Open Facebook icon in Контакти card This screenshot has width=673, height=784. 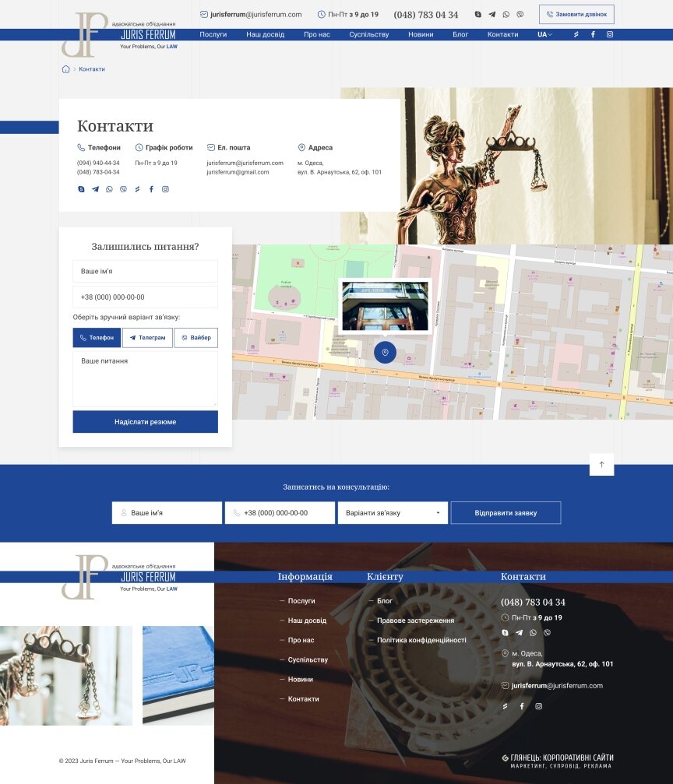click(151, 189)
